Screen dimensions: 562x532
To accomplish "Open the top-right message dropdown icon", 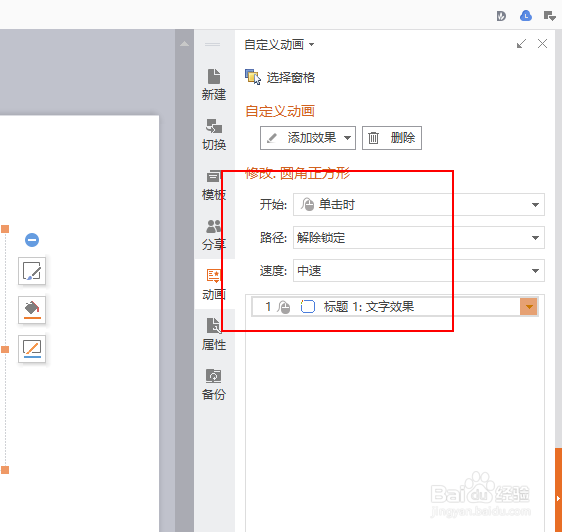I will 549,16.
